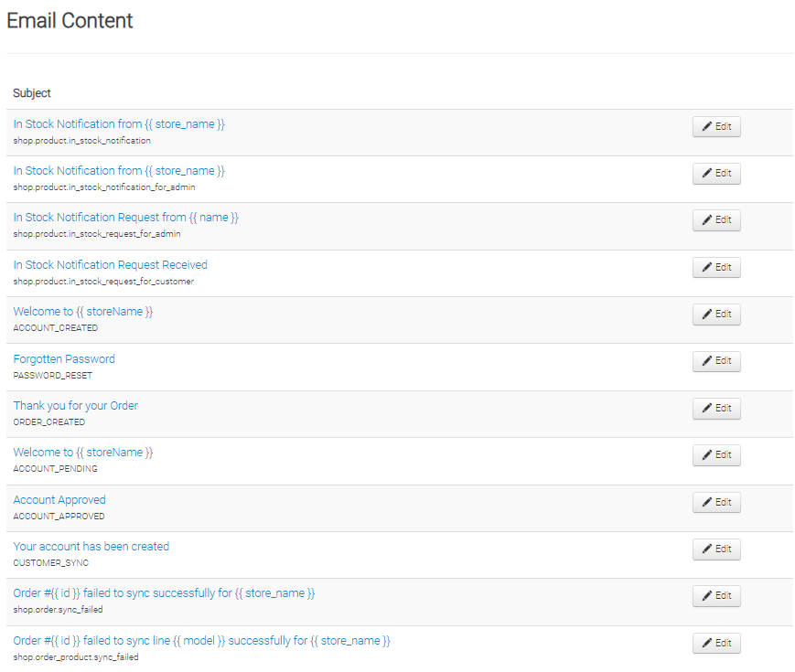Open Order failed to sync line model link
The image size is (795, 672).
click(x=201, y=641)
